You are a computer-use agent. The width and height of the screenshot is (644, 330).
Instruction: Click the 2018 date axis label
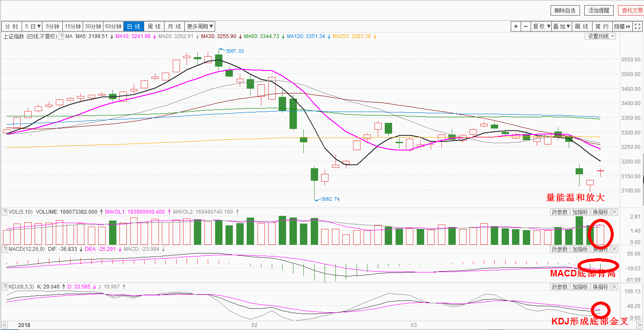[x=24, y=325]
